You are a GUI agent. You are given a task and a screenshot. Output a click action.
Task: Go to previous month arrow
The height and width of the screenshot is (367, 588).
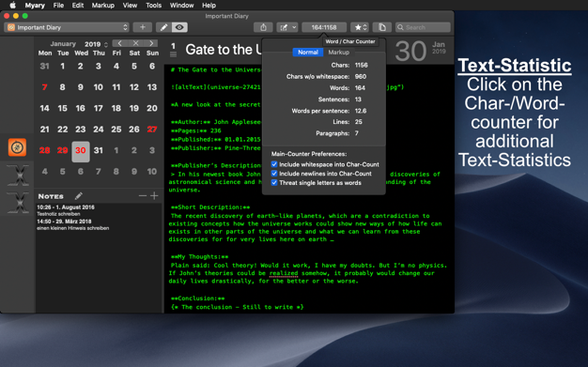pyautogui.click(x=119, y=43)
